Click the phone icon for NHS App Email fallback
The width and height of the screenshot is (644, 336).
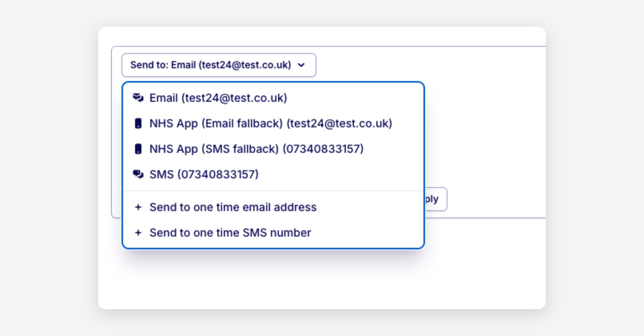click(138, 124)
